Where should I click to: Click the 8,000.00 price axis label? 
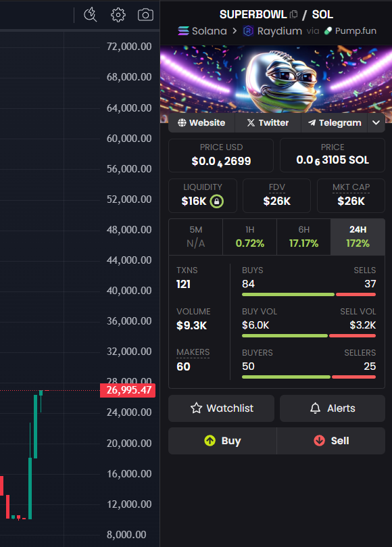pos(126,534)
